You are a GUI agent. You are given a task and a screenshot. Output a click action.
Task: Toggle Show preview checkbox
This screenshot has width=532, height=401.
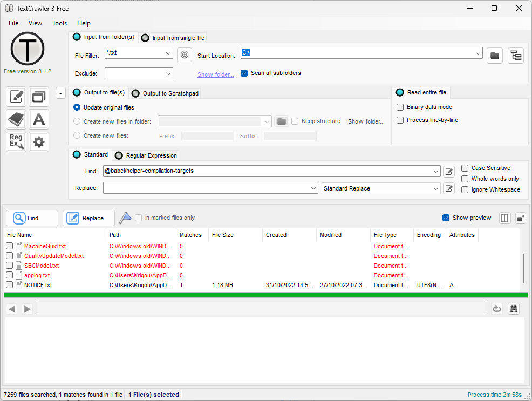click(446, 218)
